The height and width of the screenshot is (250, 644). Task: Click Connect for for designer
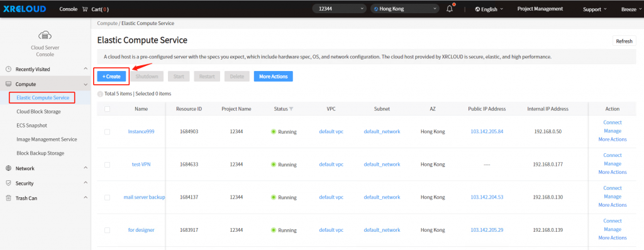pyautogui.click(x=613, y=221)
